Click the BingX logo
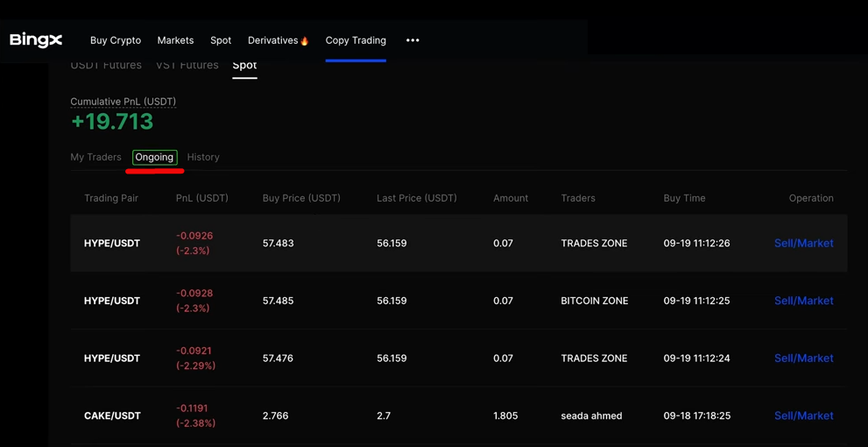 tap(36, 40)
